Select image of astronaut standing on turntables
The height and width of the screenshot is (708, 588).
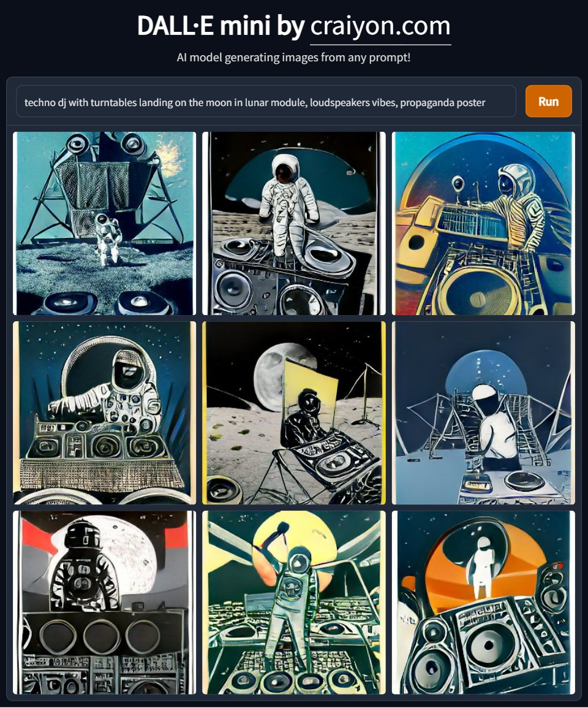(x=294, y=223)
